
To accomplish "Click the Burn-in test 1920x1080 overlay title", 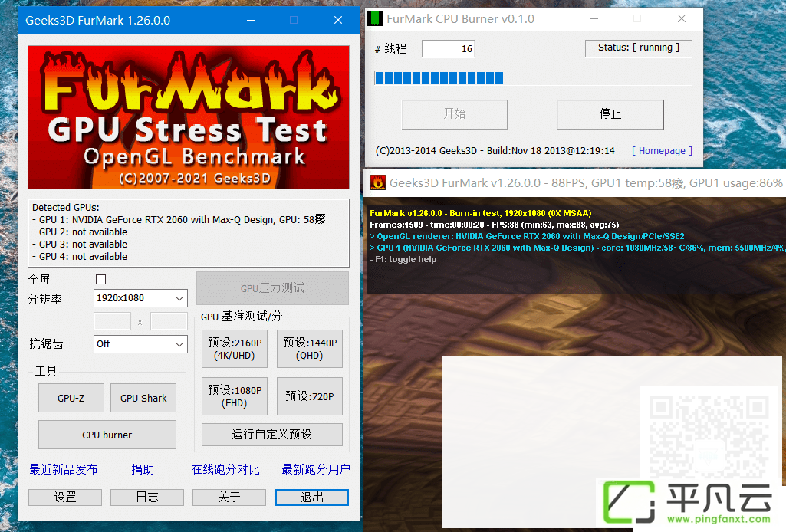I will tap(481, 213).
